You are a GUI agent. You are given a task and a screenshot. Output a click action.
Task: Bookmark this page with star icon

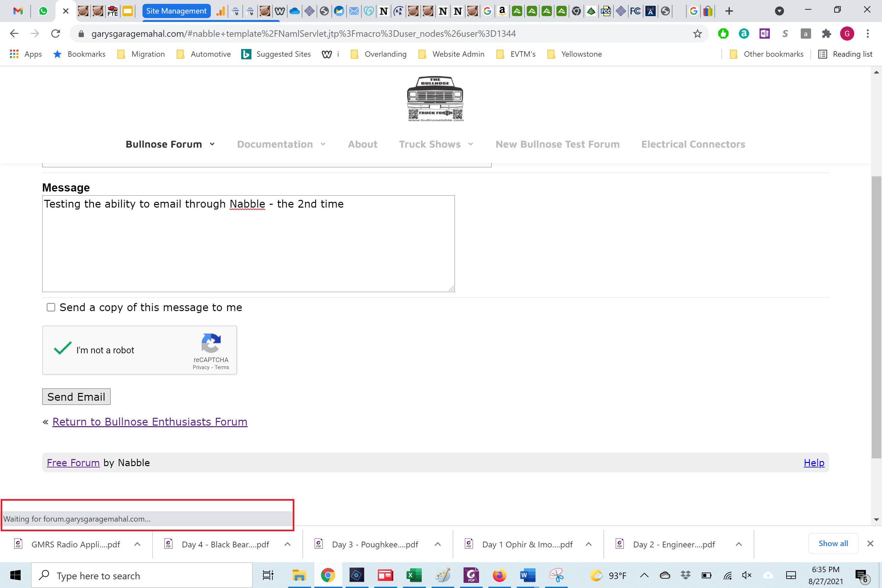[697, 34]
